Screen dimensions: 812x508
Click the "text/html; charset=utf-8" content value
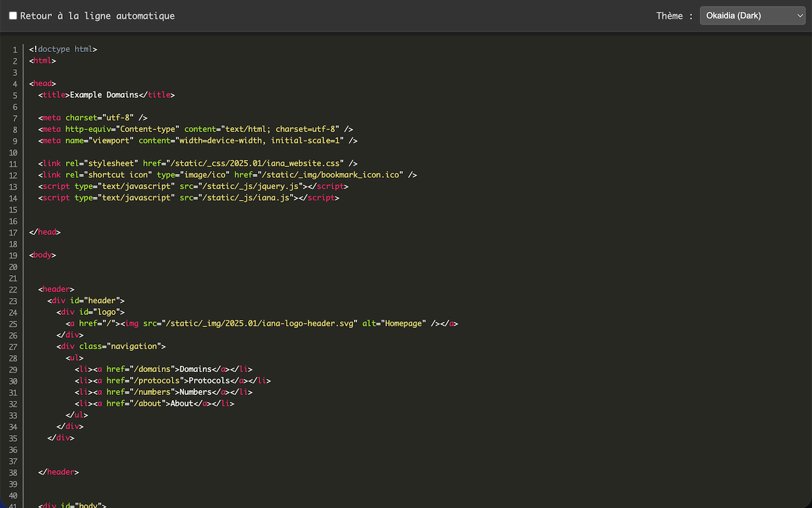(x=282, y=129)
